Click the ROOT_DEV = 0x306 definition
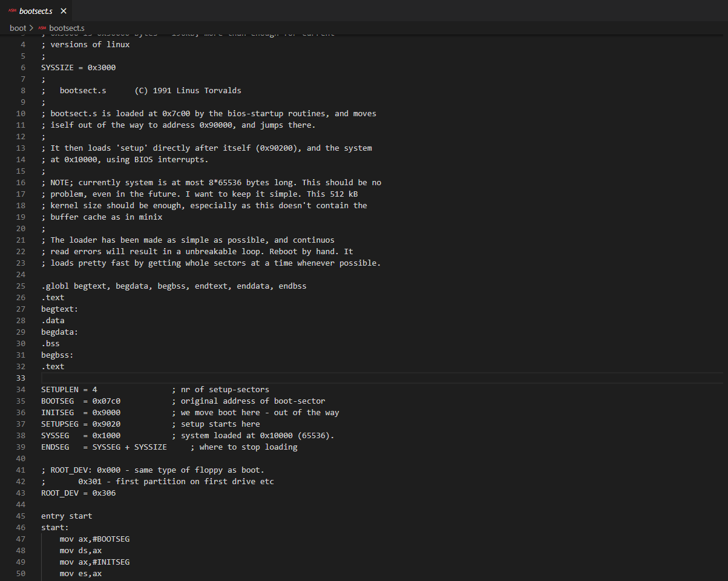Viewport: 728px width, 581px height. click(71, 493)
